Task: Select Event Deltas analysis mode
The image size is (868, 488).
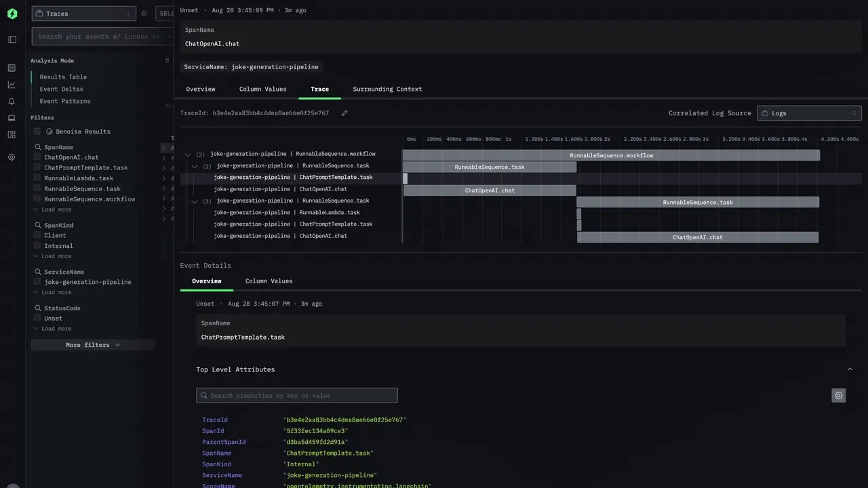Action: click(x=62, y=89)
